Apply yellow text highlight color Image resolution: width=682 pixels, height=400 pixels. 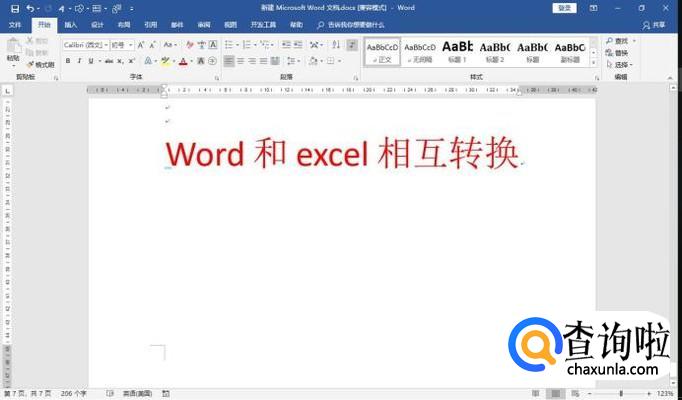coord(164,61)
